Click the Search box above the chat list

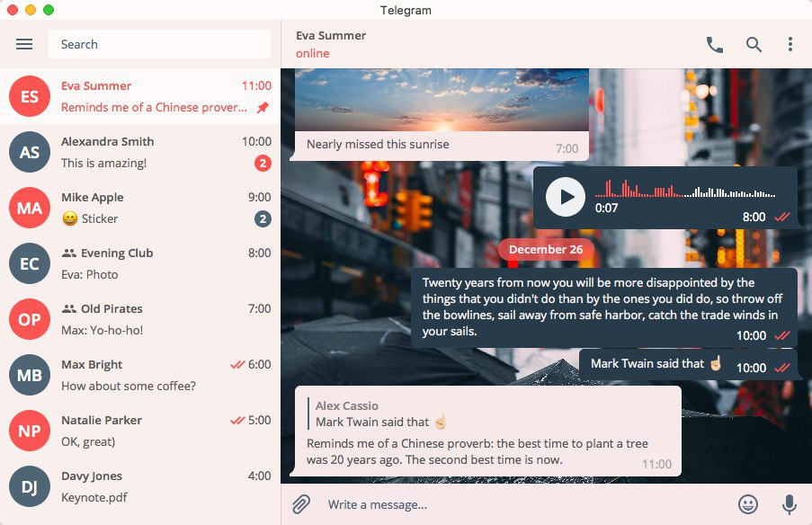click(159, 43)
